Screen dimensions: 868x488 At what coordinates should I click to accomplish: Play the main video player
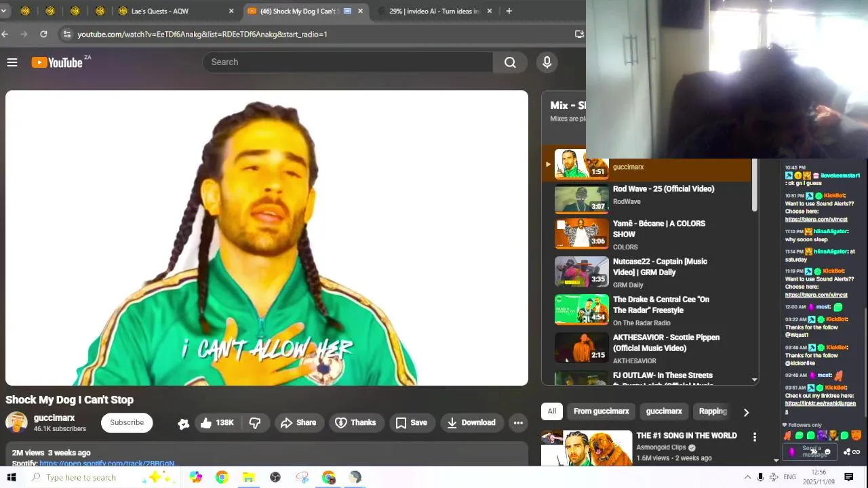267,238
